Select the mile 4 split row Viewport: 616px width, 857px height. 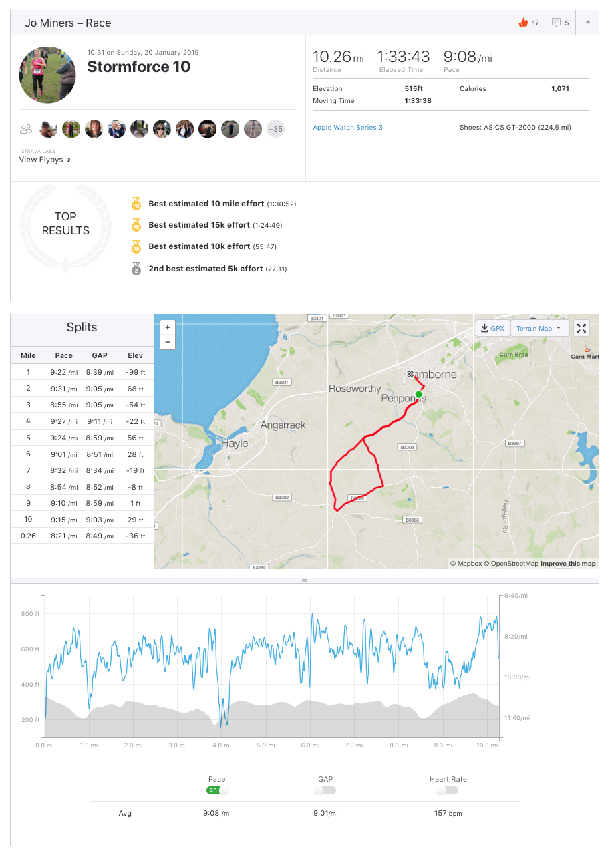point(82,421)
